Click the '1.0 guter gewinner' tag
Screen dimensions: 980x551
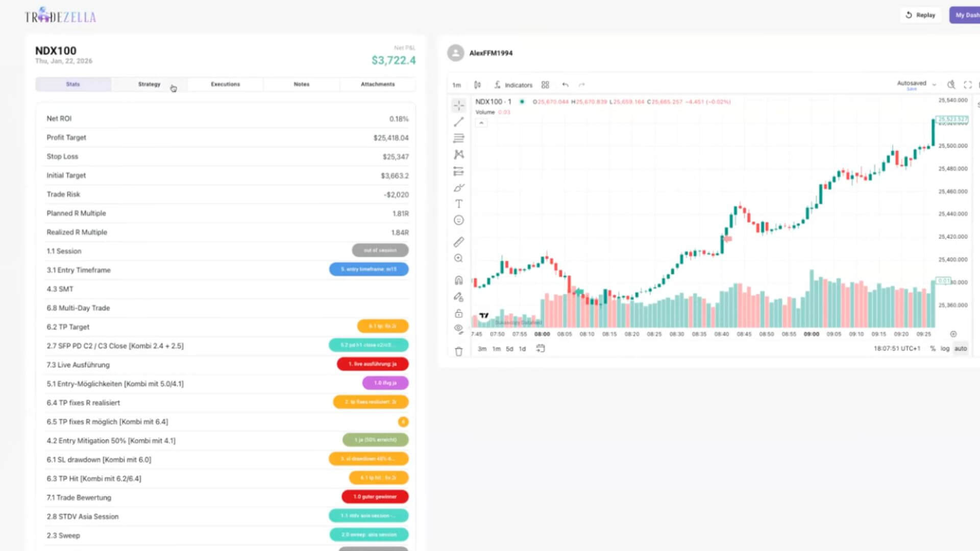374,496
